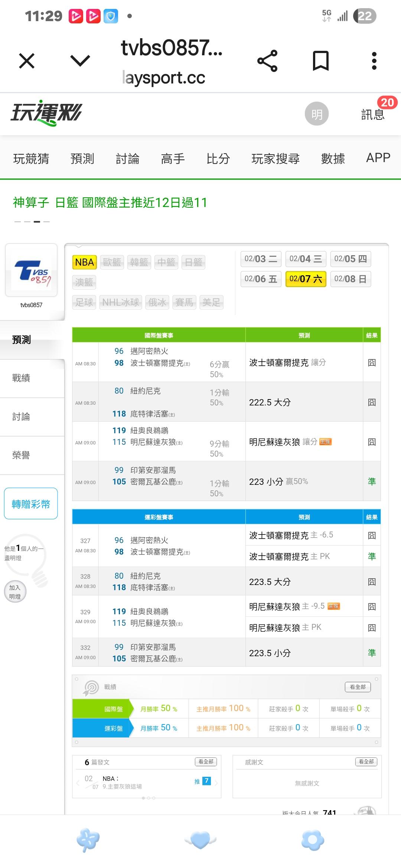Open the NBA 9.主要灰狼這場 post

click(x=122, y=782)
